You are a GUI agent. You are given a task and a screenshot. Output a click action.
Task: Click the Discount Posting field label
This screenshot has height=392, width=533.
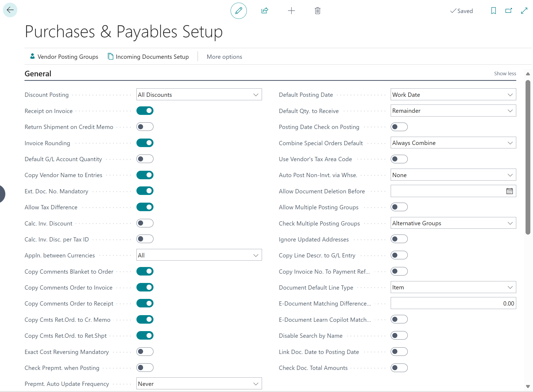[x=47, y=95]
